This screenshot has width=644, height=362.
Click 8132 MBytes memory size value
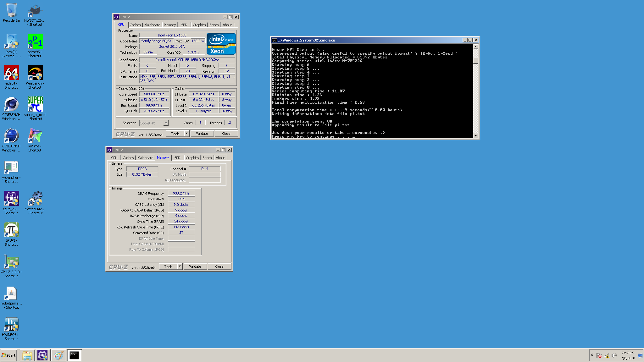[x=142, y=174]
